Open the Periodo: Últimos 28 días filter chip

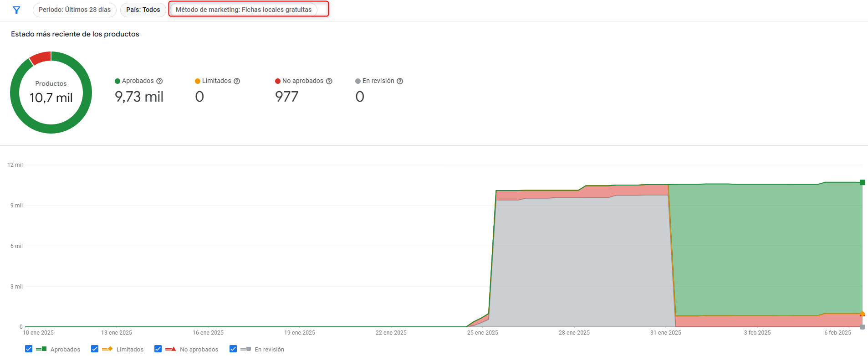(75, 10)
